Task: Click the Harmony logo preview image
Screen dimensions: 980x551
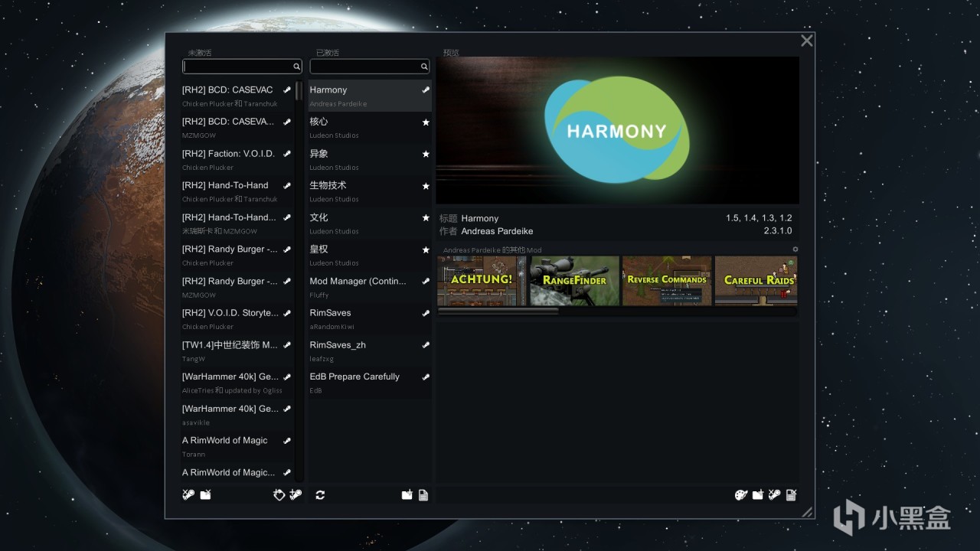Action: pos(617,131)
